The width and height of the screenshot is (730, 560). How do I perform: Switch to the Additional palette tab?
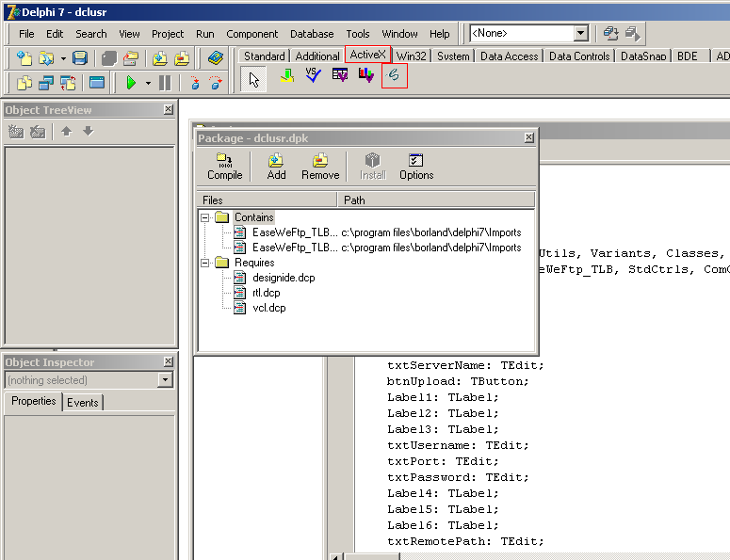coord(317,56)
